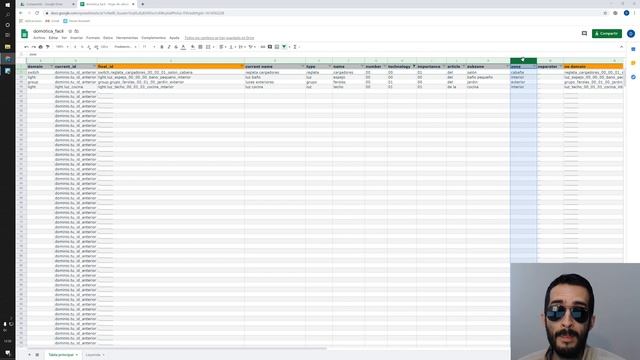Open comment history icon
640x360 pixels.
coord(584,33)
